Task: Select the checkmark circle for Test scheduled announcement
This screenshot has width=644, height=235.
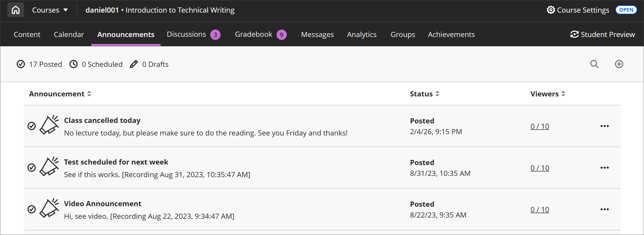Action: coord(32,168)
